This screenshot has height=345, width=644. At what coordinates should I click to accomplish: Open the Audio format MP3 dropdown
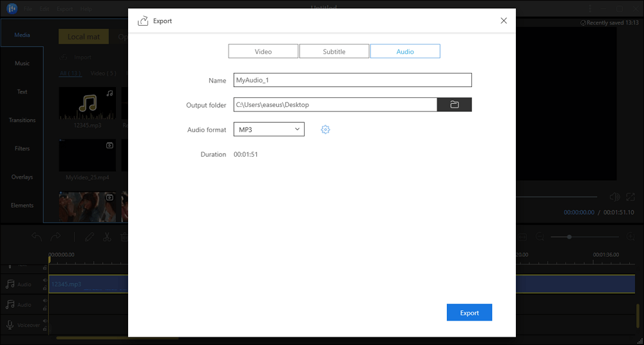[x=269, y=130]
